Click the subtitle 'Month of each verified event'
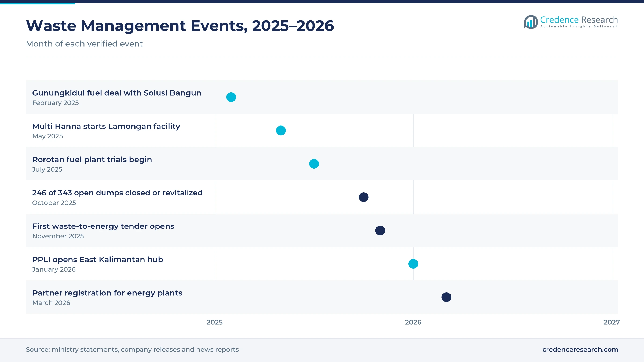This screenshot has width=644, height=362. (x=84, y=44)
